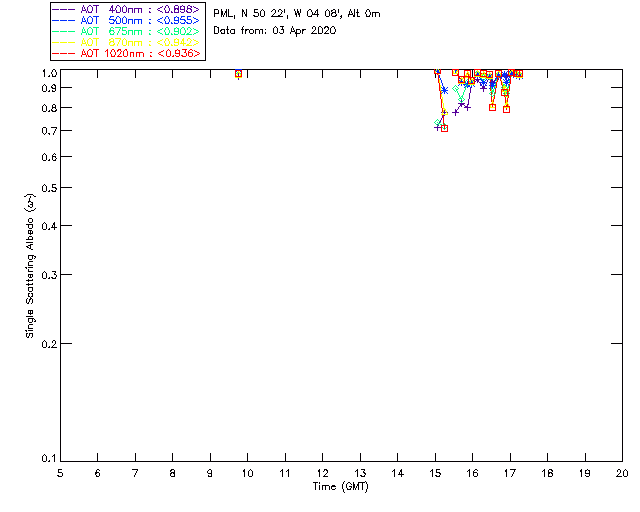Click the y-axis tick label '0.3'

(x=49, y=275)
